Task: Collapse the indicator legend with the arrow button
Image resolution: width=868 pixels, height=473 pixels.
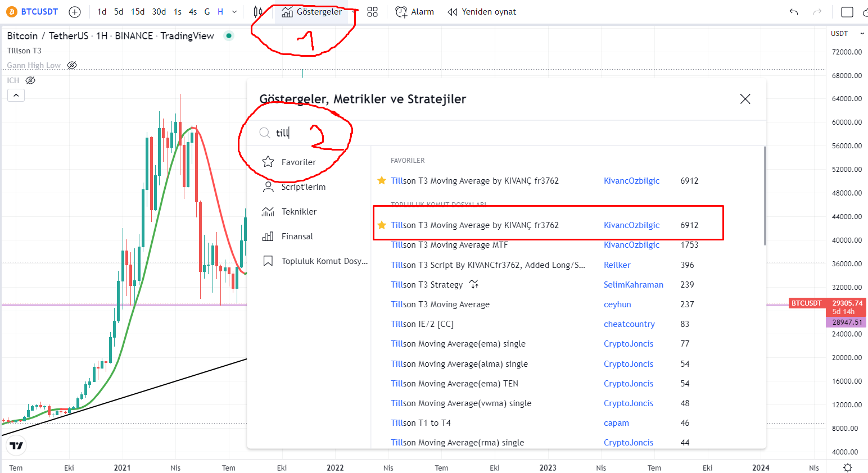Action: [x=16, y=95]
